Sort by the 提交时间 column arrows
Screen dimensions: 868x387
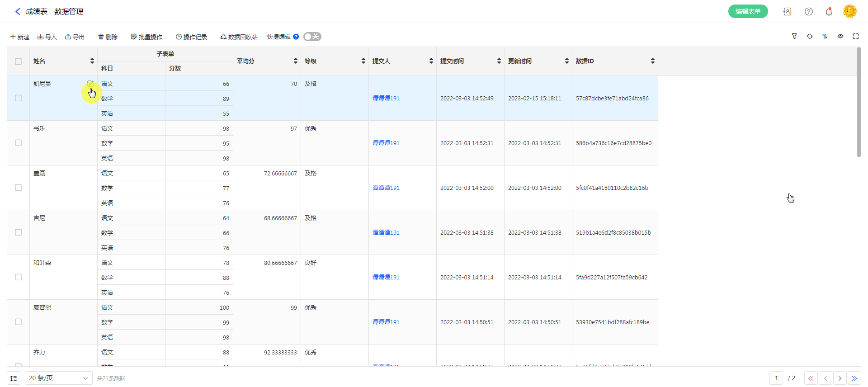(x=499, y=61)
